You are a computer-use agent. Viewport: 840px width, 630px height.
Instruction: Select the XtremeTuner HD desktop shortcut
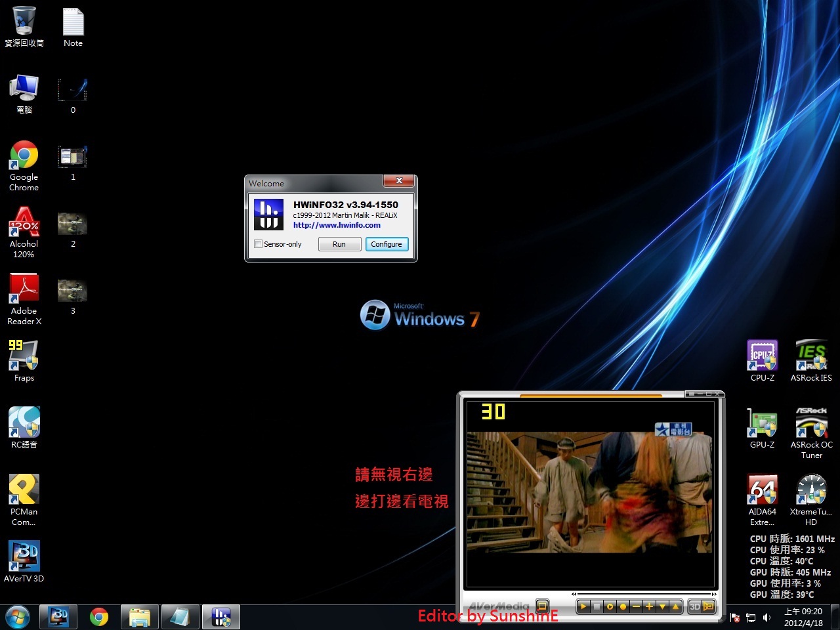pos(811,500)
